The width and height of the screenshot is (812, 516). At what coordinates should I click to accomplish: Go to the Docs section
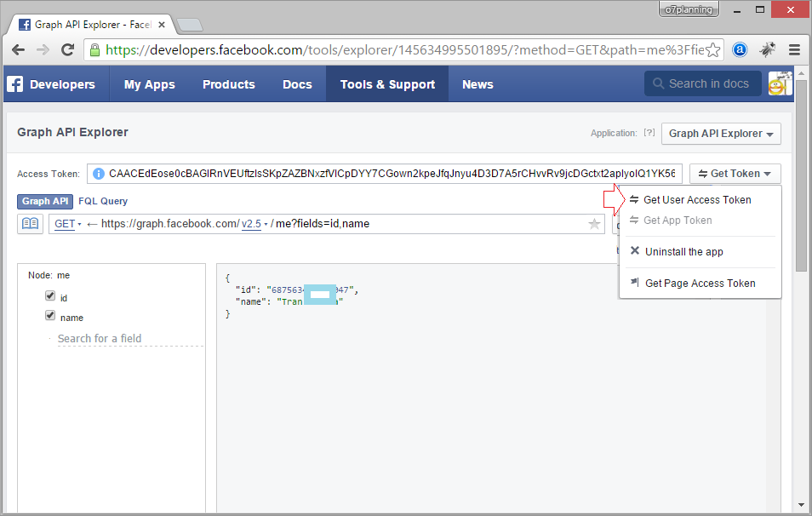point(297,84)
